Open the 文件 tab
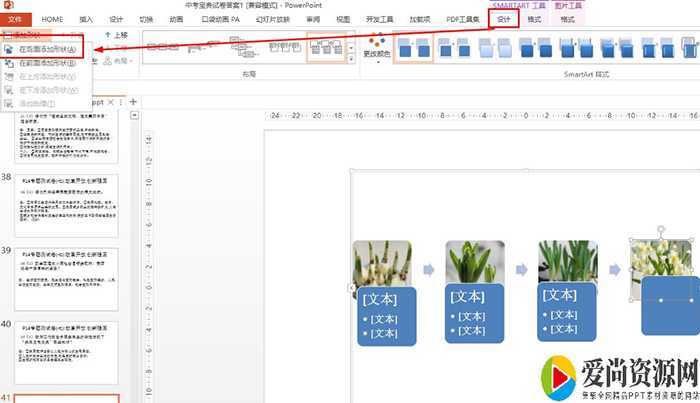Image resolution: width=700 pixels, height=403 pixels. (15, 19)
